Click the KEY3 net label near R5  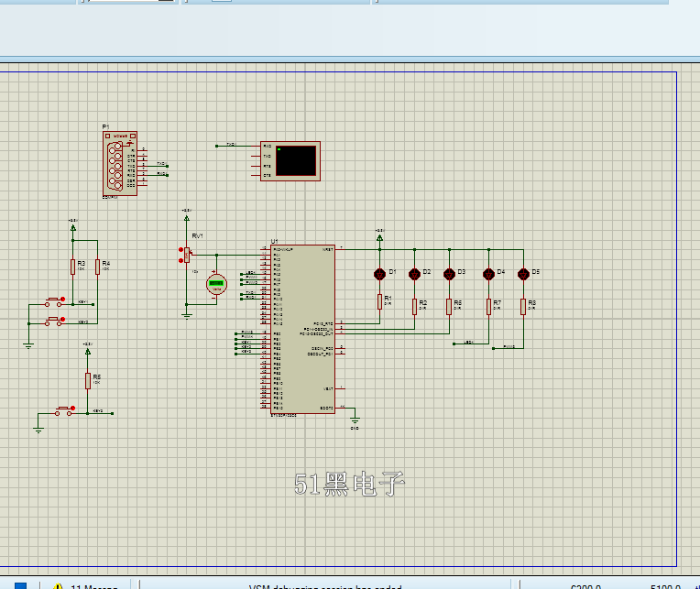point(98,411)
